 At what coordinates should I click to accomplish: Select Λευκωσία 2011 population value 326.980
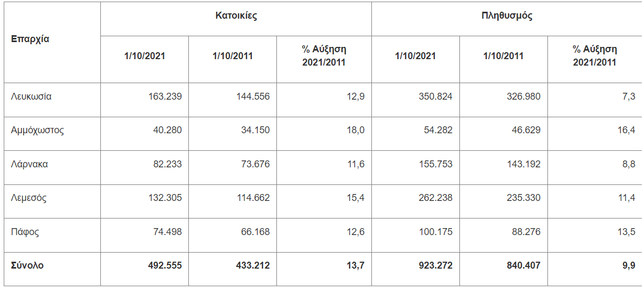pos(523,96)
